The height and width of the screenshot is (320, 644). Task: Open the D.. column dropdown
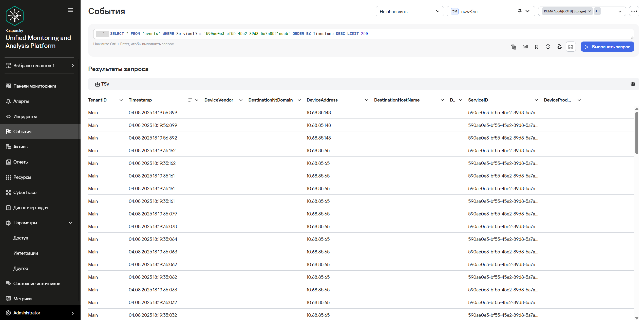[x=461, y=100]
